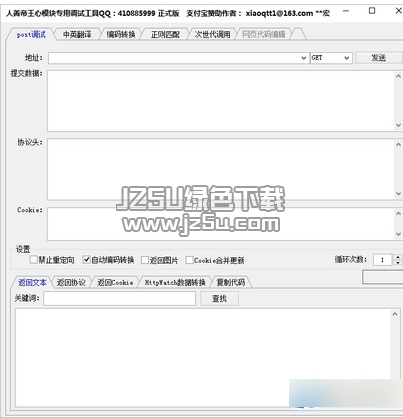Minimize the debug tool window
403x418 pixels.
click(346, 12)
